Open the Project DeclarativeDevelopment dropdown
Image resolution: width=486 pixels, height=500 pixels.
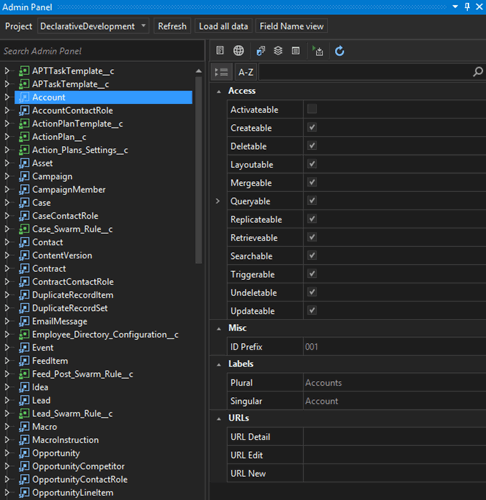click(93, 26)
